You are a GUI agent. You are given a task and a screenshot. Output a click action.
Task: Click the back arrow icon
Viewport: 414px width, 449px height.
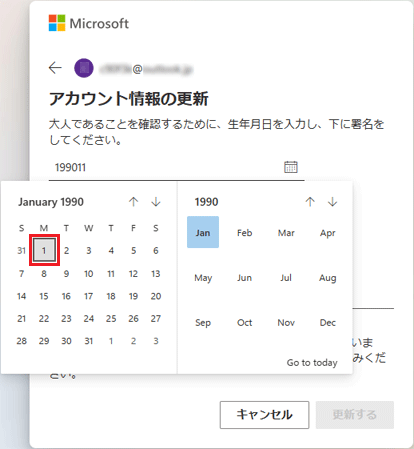click(x=55, y=68)
